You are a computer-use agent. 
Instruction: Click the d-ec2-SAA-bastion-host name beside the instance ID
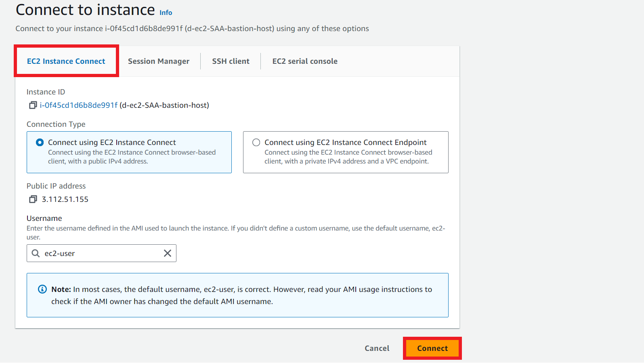pyautogui.click(x=164, y=105)
